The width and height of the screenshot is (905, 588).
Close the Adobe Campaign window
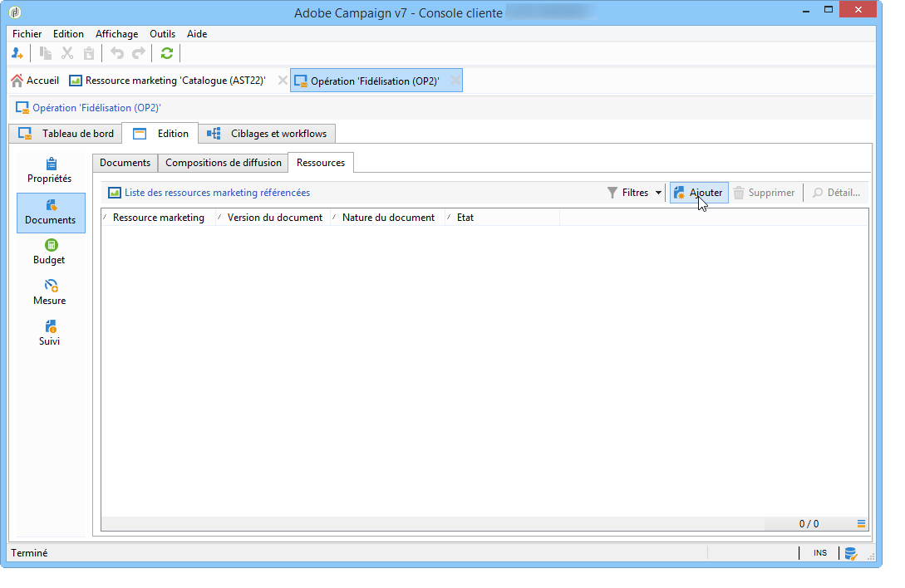[x=858, y=10]
